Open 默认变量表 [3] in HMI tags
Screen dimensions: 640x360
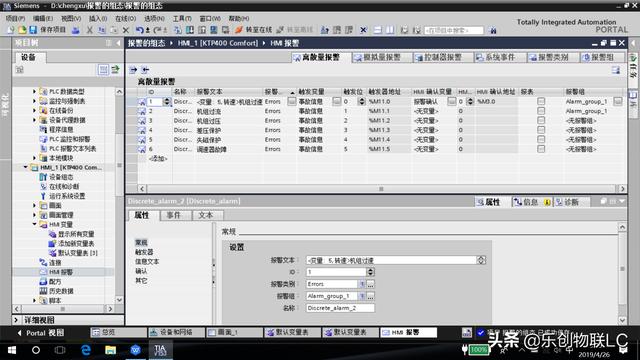coord(78,253)
